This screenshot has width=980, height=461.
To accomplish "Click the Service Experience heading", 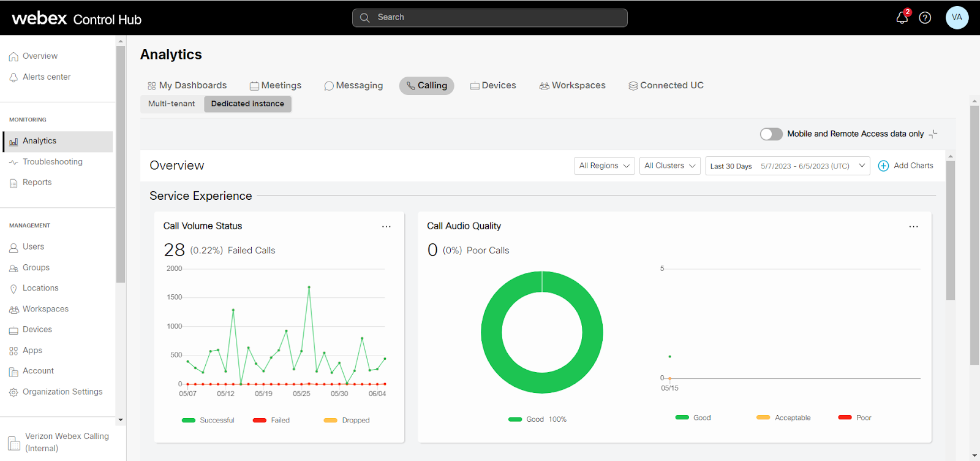I will coord(201,196).
